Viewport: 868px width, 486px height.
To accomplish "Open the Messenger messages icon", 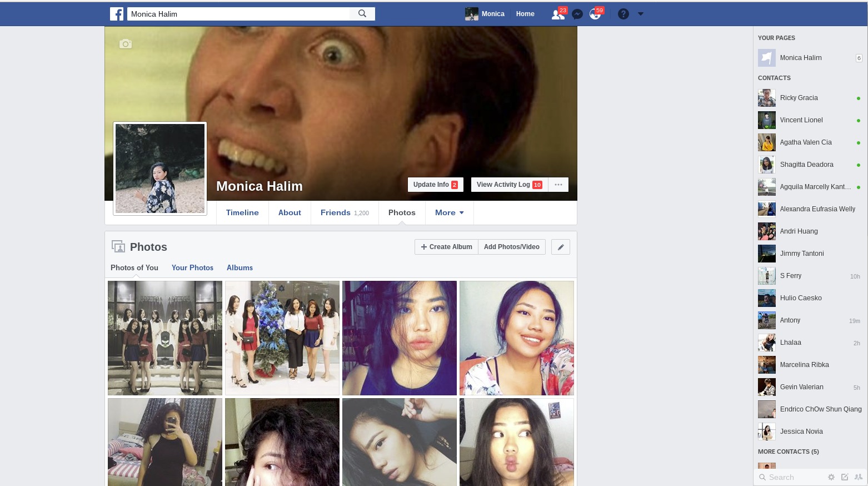I will tap(577, 14).
